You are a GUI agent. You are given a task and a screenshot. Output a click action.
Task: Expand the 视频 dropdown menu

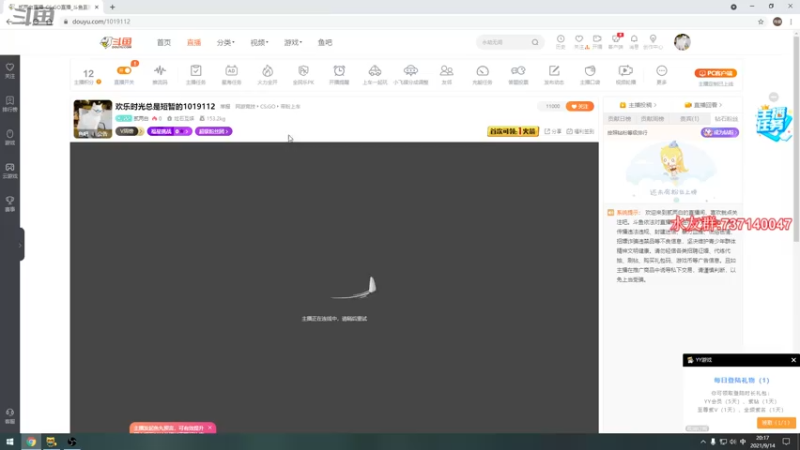(259, 42)
